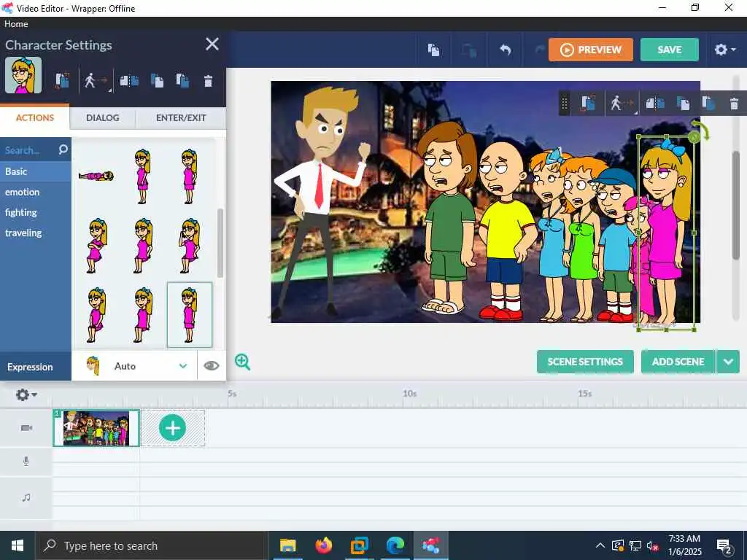
Task: Click the muted volume tray icon
Action: [653, 545]
